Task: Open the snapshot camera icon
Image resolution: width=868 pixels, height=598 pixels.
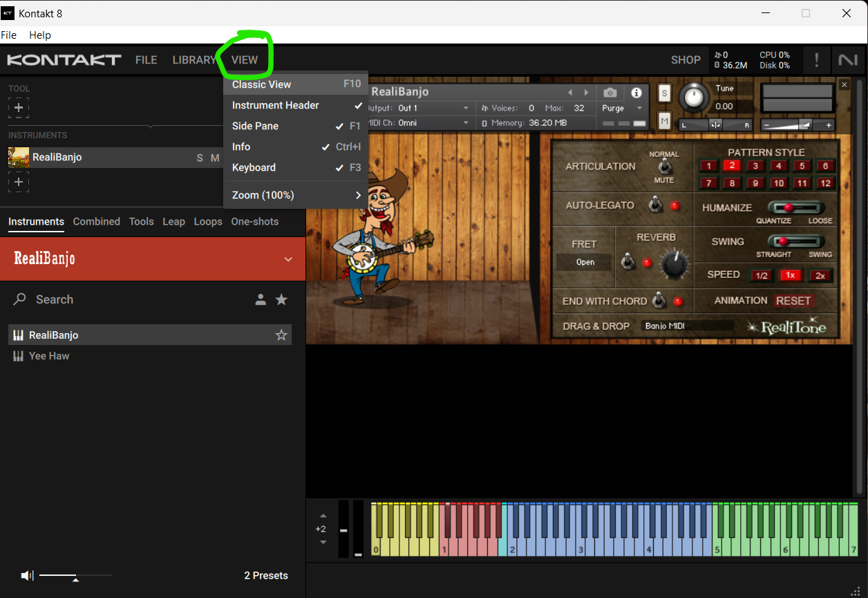Action: pyautogui.click(x=610, y=93)
